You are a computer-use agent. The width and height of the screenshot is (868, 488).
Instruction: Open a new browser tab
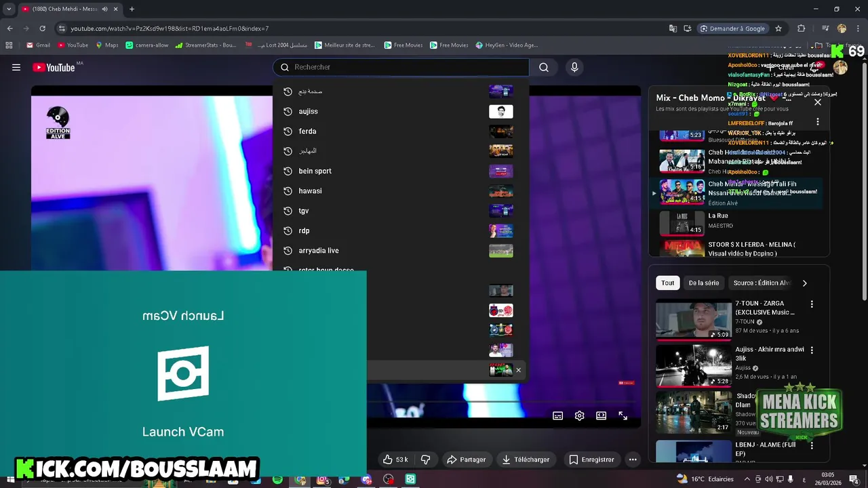coord(132,9)
